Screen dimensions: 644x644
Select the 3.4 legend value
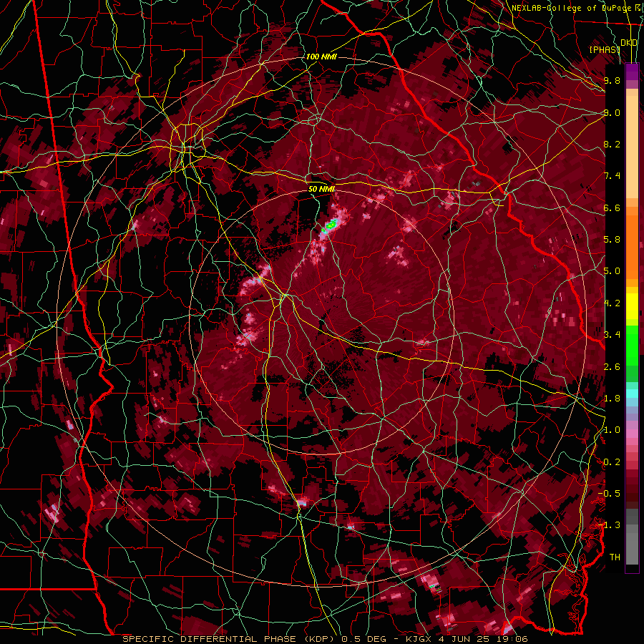(612, 335)
